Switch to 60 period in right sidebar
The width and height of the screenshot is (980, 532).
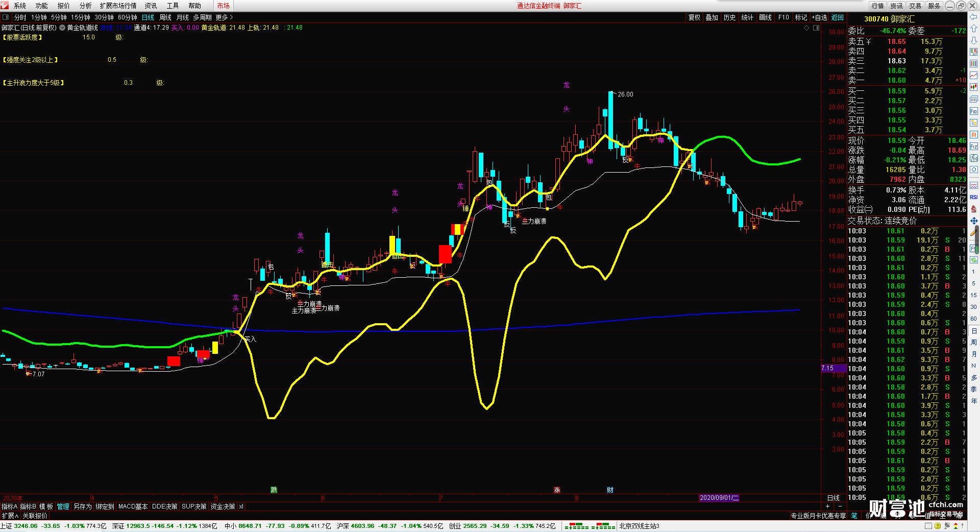pos(974,319)
